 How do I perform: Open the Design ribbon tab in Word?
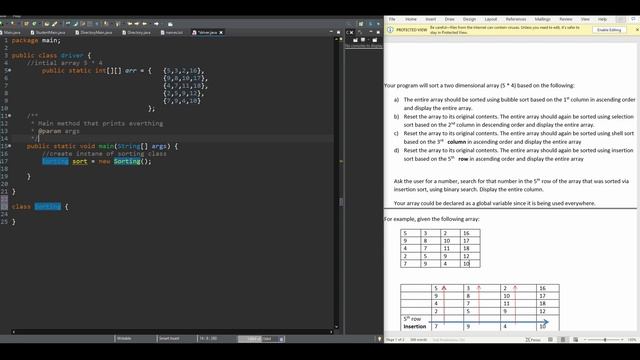(x=469, y=19)
